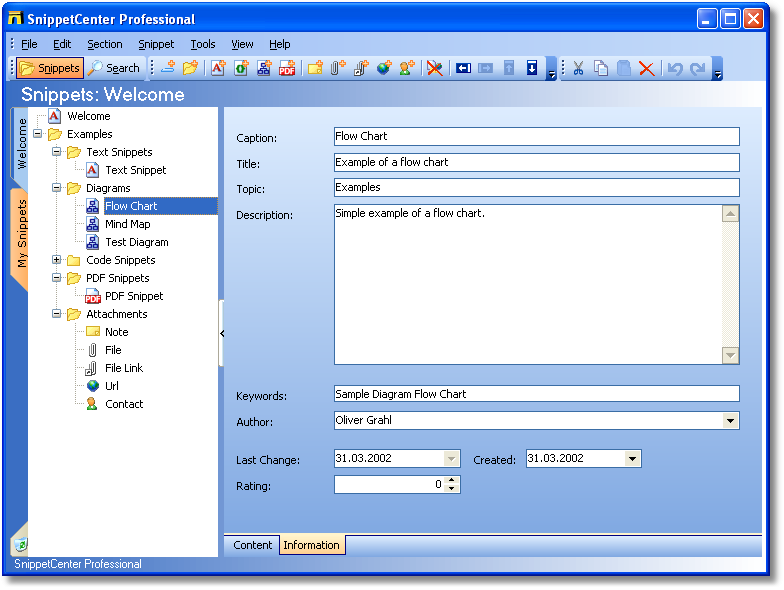Click into the Topic field
The height and width of the screenshot is (590, 784).
(536, 188)
